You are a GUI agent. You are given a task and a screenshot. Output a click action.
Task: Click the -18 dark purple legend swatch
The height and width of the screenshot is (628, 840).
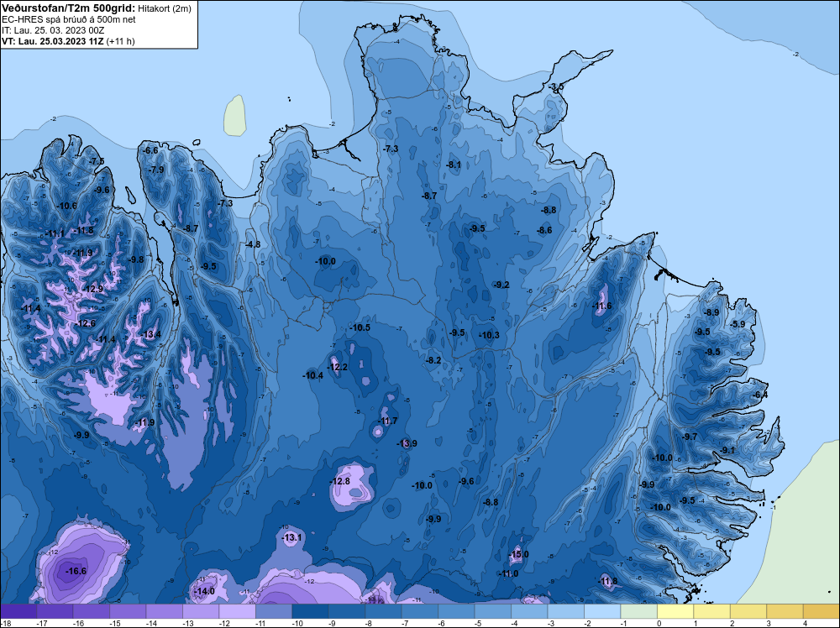click(x=18, y=611)
